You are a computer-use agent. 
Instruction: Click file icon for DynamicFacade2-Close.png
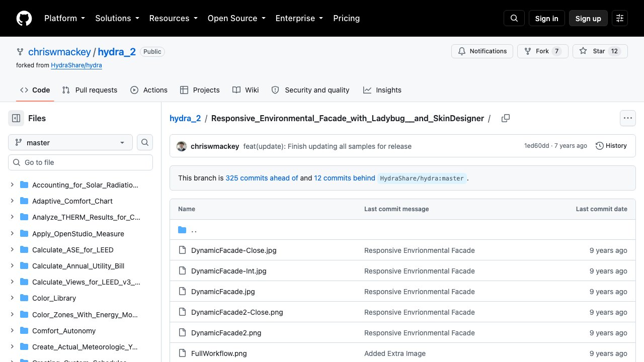[x=182, y=312]
